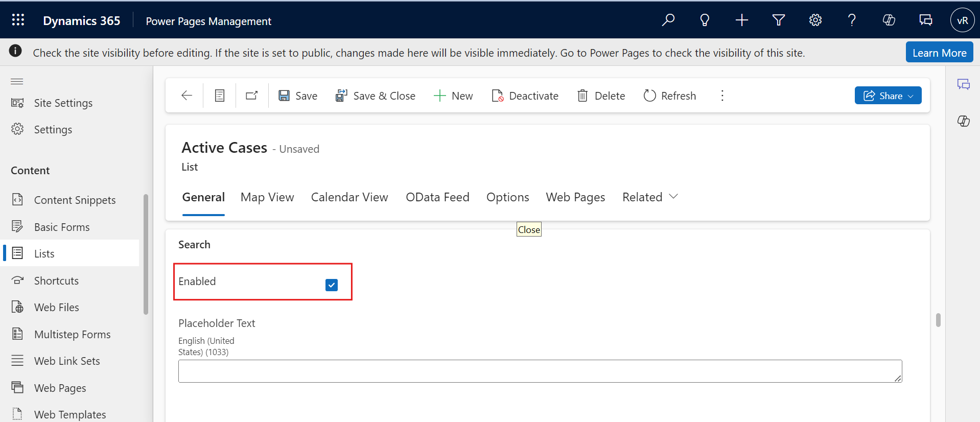Switch to the Map View tab
The image size is (980, 422).
coord(267,197)
